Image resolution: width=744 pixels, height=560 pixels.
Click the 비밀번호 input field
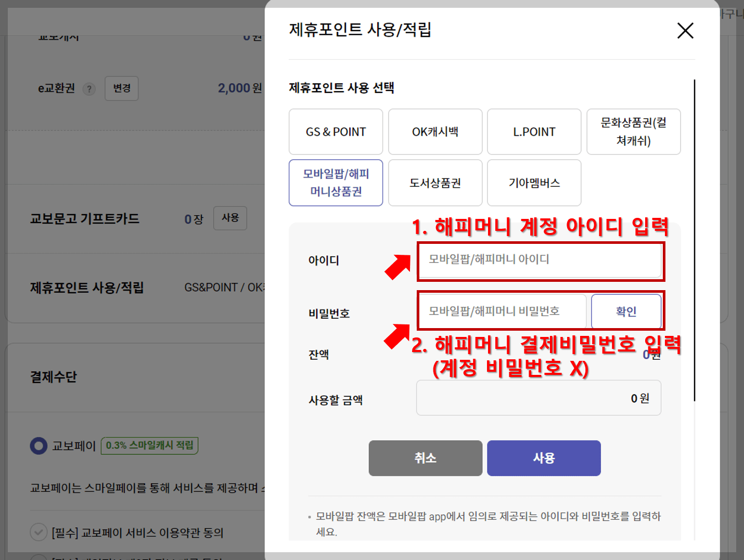click(502, 311)
